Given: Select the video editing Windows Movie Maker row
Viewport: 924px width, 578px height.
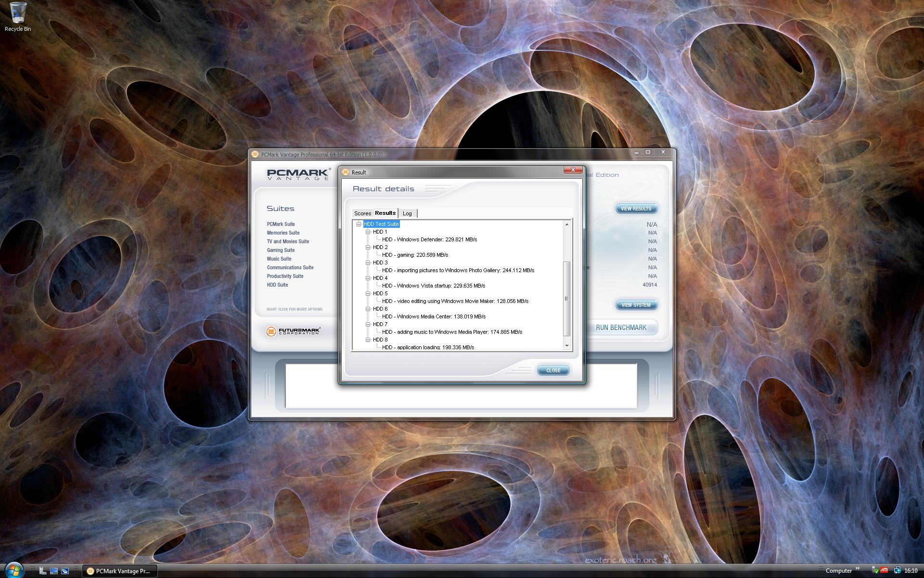Looking at the screenshot, I should tap(455, 301).
